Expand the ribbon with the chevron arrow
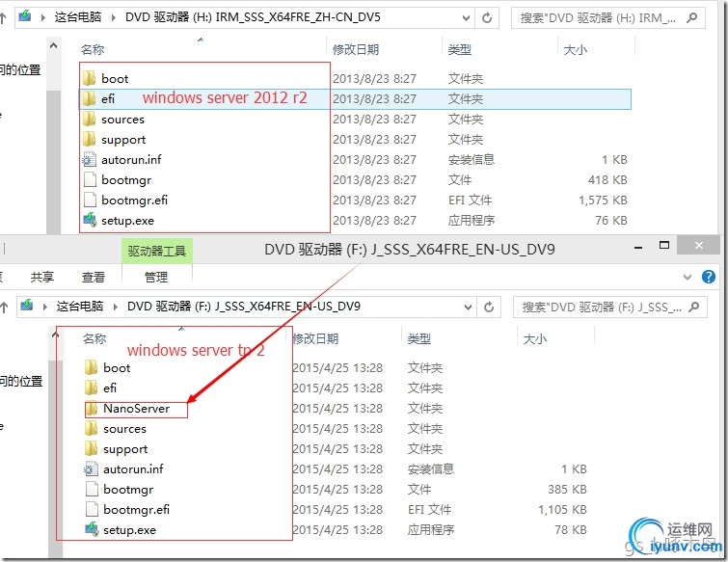The width and height of the screenshot is (728, 562). point(688,277)
